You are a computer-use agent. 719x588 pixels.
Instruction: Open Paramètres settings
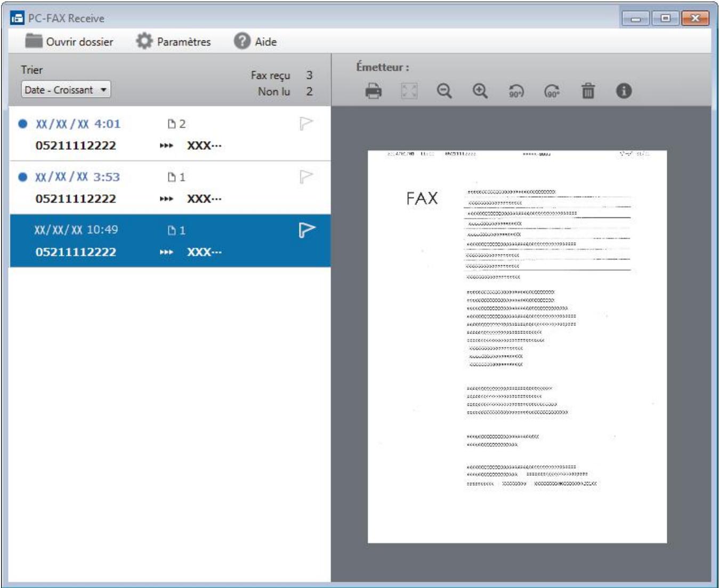pyautogui.click(x=173, y=42)
